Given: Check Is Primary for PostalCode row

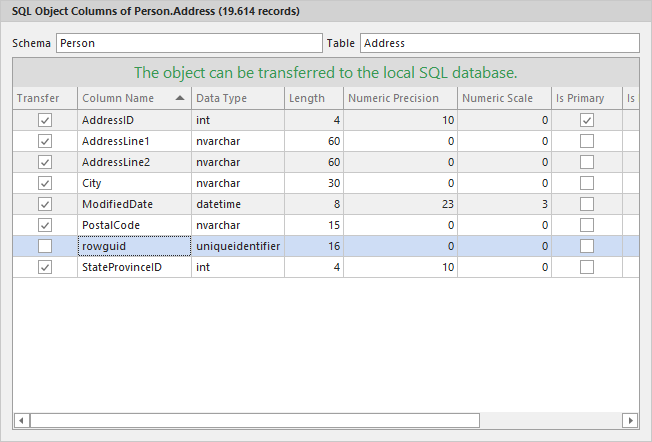Looking at the screenshot, I should tap(587, 225).
